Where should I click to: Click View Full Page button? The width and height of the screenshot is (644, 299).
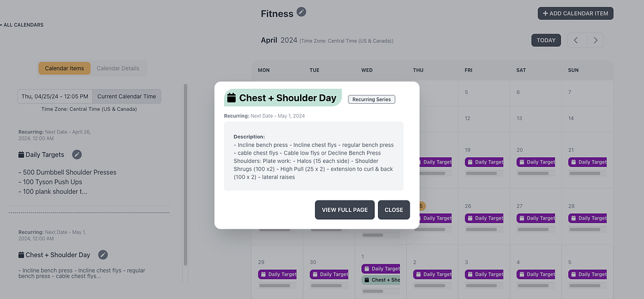(345, 209)
